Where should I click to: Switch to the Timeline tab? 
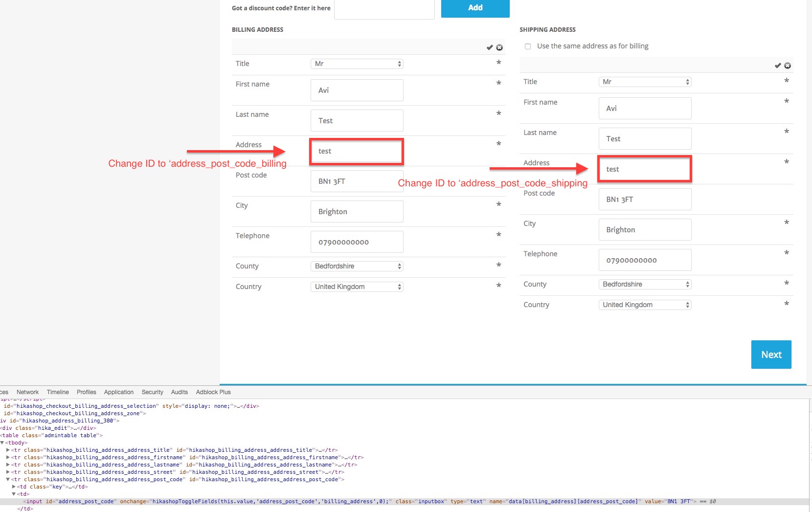58,392
